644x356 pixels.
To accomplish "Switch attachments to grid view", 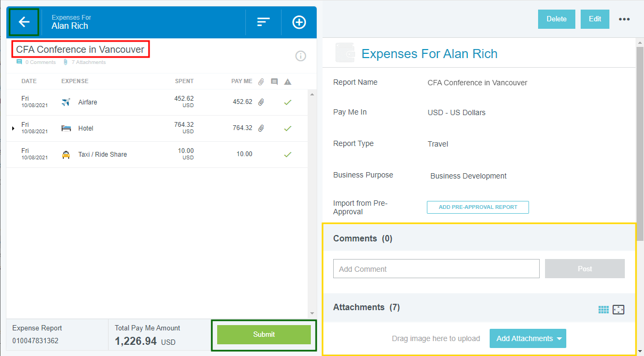I will [603, 310].
